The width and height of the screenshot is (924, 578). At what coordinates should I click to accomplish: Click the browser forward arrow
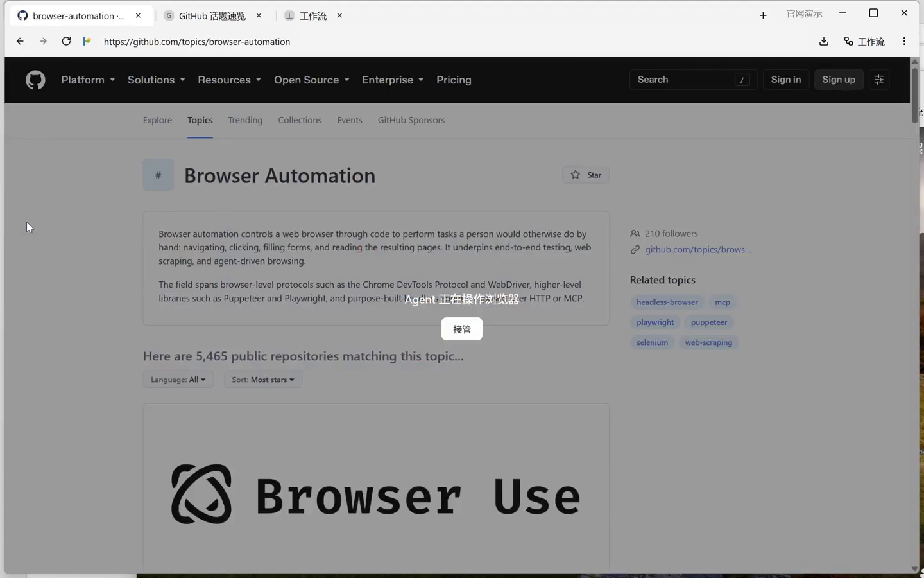click(x=43, y=41)
